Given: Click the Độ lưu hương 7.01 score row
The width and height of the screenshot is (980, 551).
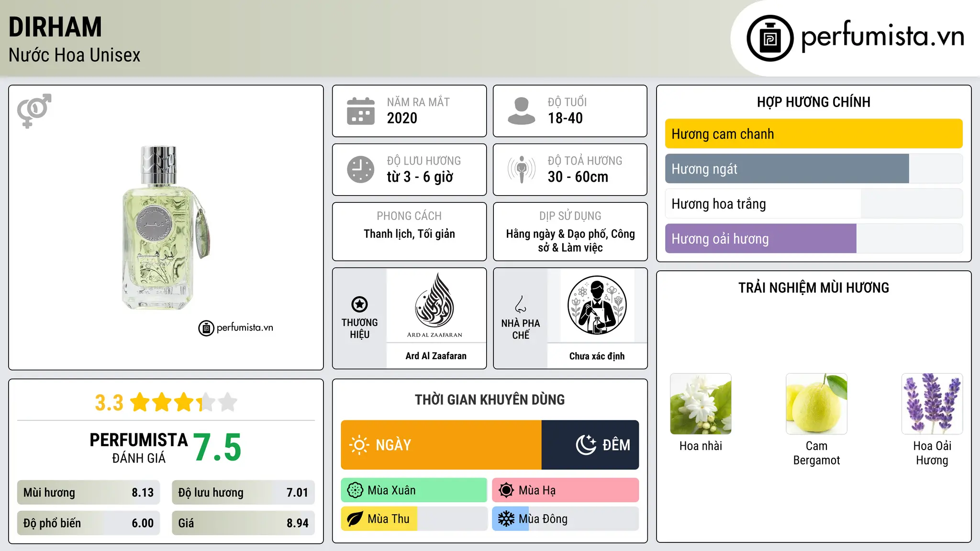Looking at the screenshot, I should (243, 493).
